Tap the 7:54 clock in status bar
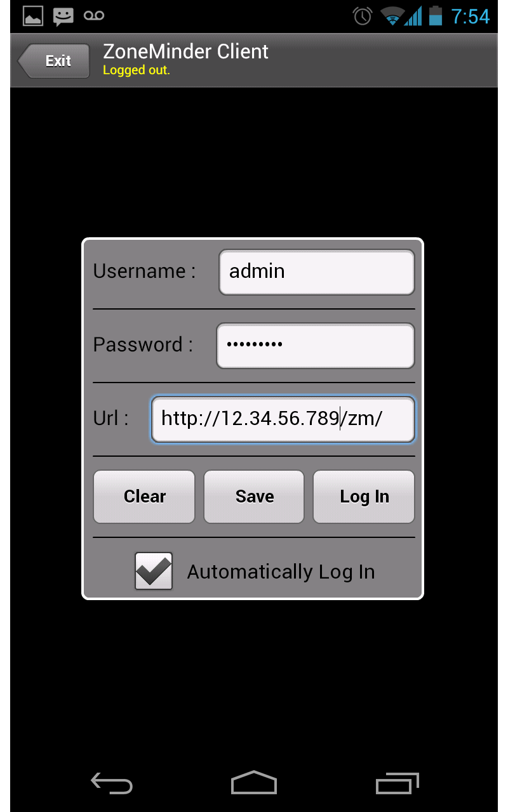This screenshot has height=812, width=508. coord(471,16)
